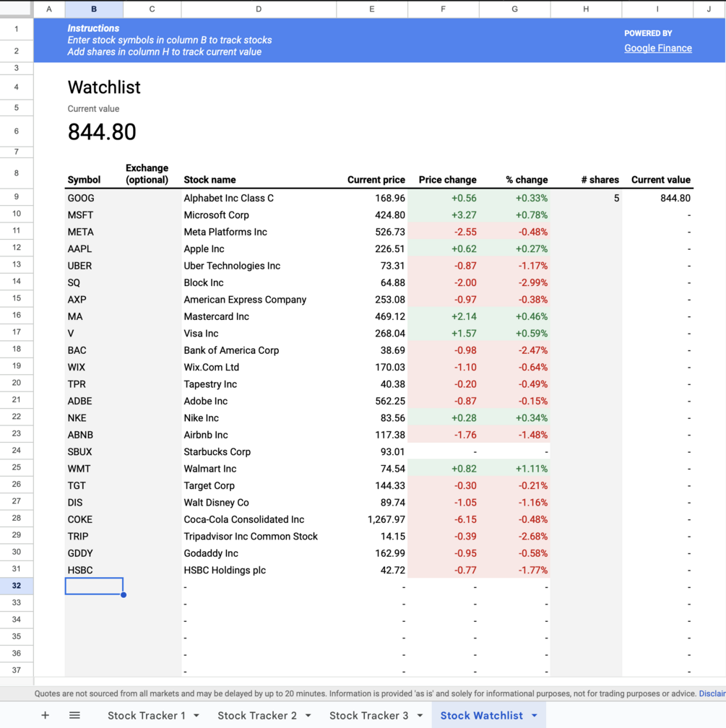
Task: Select the Starbucks Corp name cell
Action: click(x=259, y=452)
